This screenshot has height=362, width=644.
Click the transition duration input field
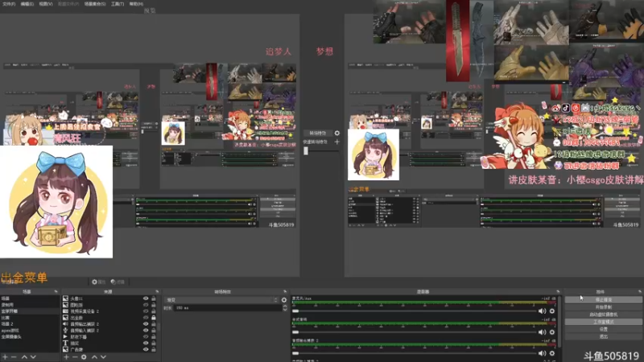(x=228, y=308)
